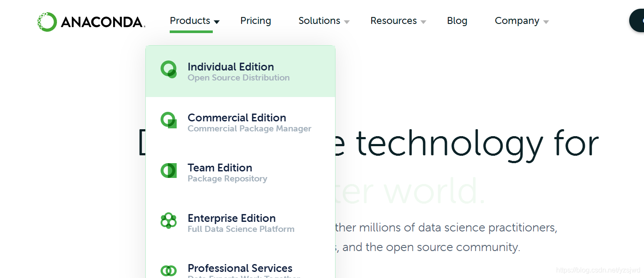Click the 'Commercial Package Manager' subtitle

tap(249, 129)
